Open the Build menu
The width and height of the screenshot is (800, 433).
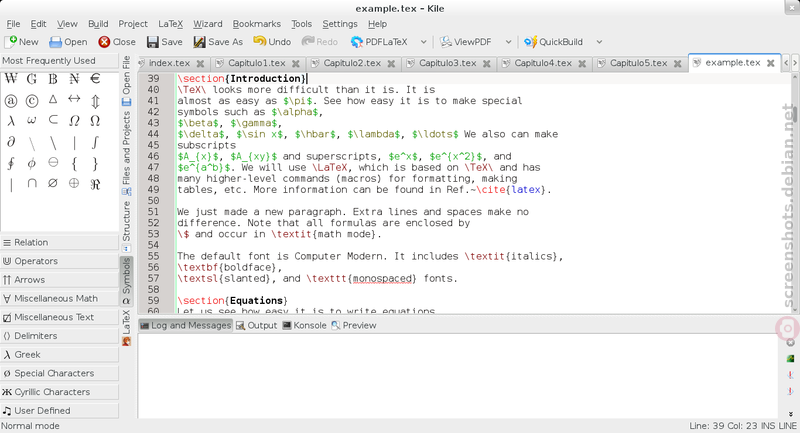(x=98, y=24)
